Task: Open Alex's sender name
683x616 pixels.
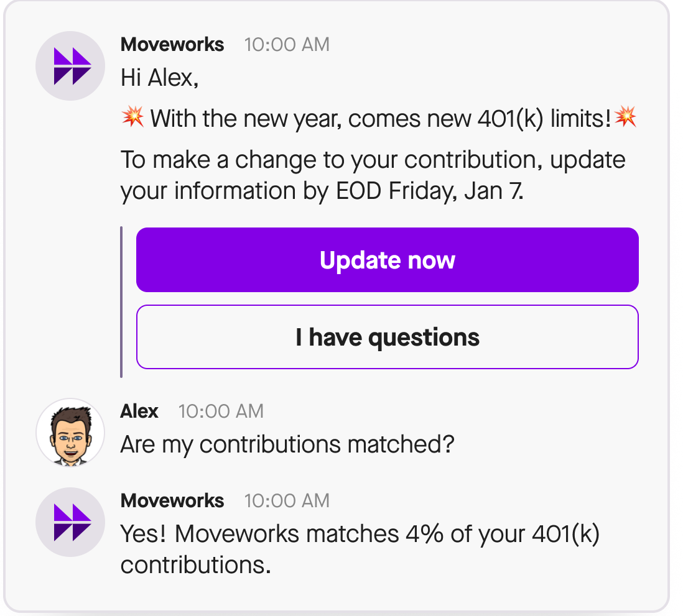Action: (139, 411)
